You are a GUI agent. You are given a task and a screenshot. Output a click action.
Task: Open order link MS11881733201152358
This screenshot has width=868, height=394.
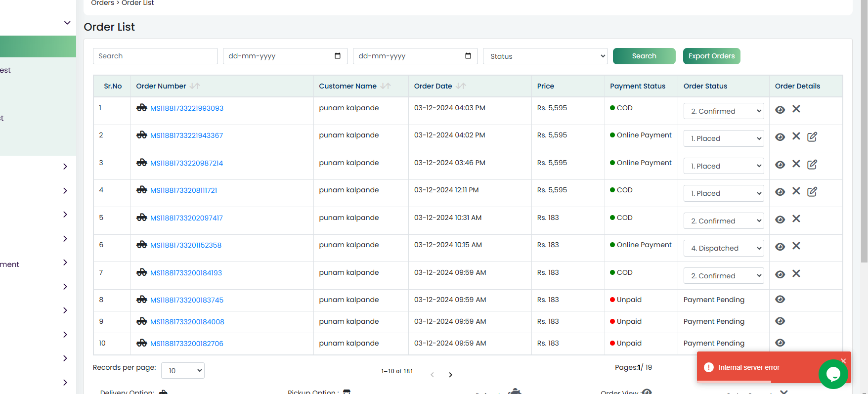tap(186, 245)
